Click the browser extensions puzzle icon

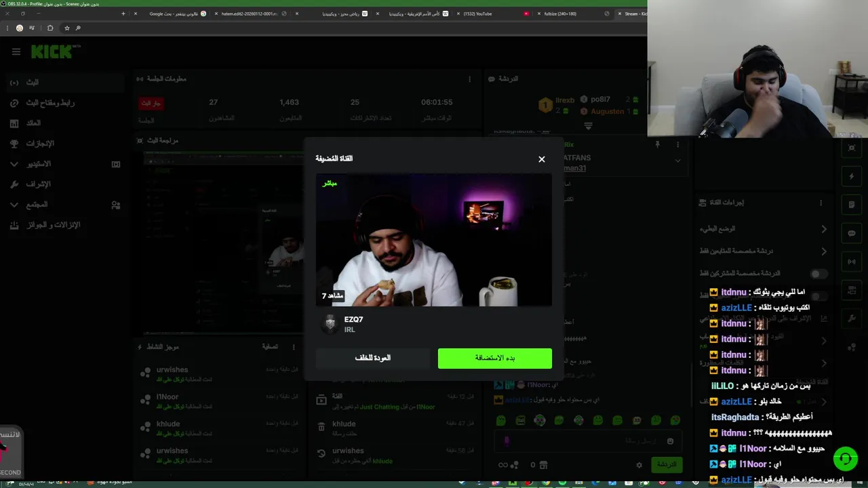(50, 28)
